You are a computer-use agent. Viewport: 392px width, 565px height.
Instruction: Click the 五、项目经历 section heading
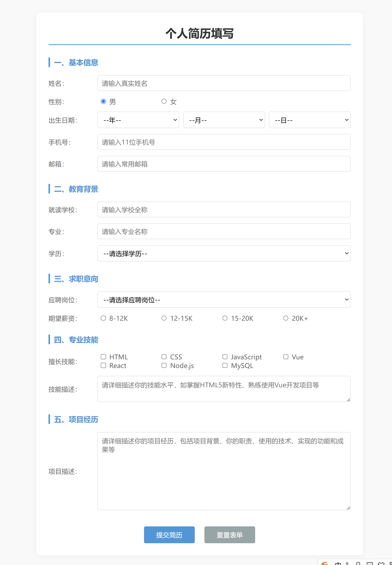click(76, 419)
